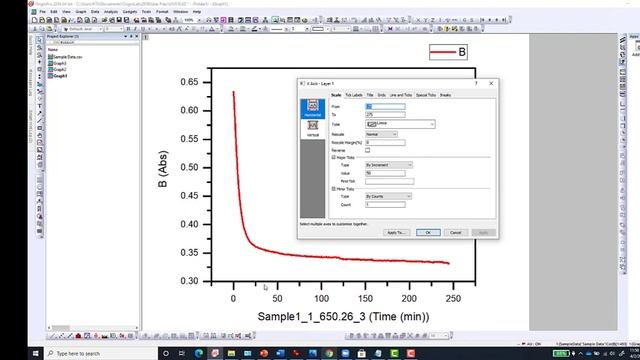Open the Project Explorer panel menu arrow
The width and height of the screenshot is (640, 360).
tap(125, 36)
